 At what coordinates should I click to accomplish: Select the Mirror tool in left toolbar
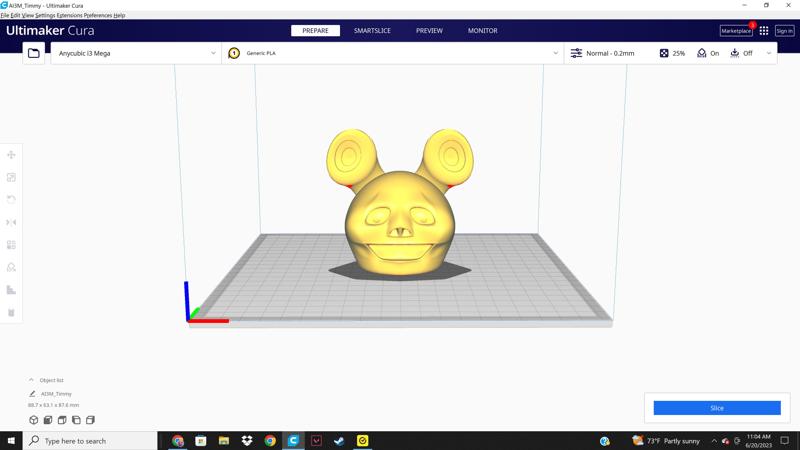(x=11, y=222)
